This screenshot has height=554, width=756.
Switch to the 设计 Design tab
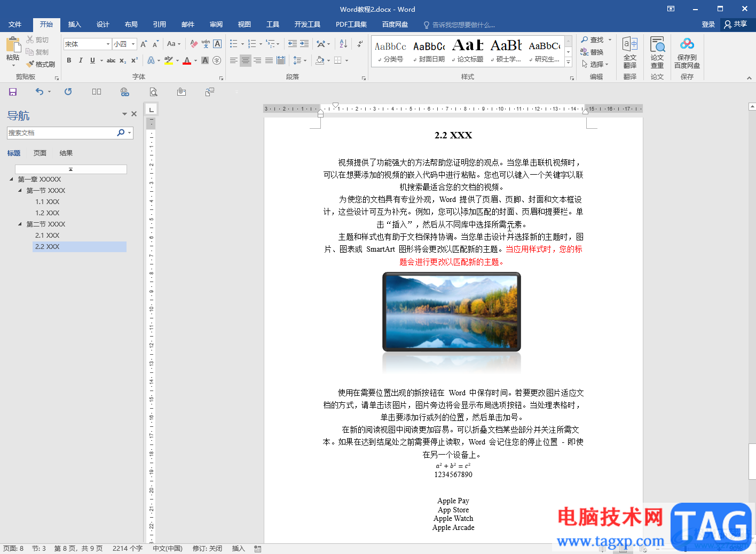(103, 25)
